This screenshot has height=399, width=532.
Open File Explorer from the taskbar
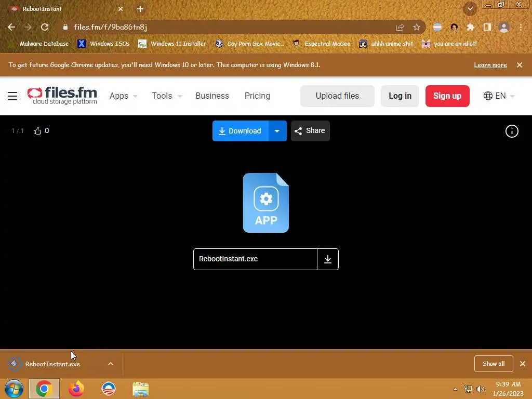pyautogui.click(x=140, y=389)
